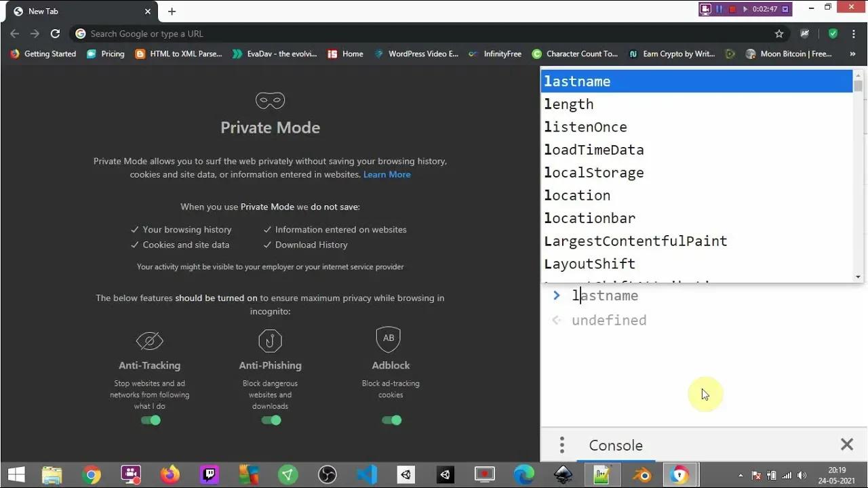Stop the screen recording with red square
This screenshot has height=488, width=868.
(732, 9)
